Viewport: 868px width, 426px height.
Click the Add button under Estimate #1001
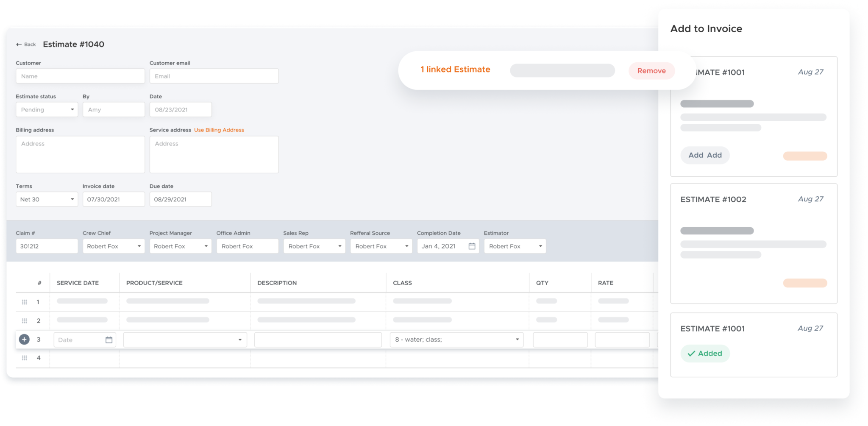point(705,155)
